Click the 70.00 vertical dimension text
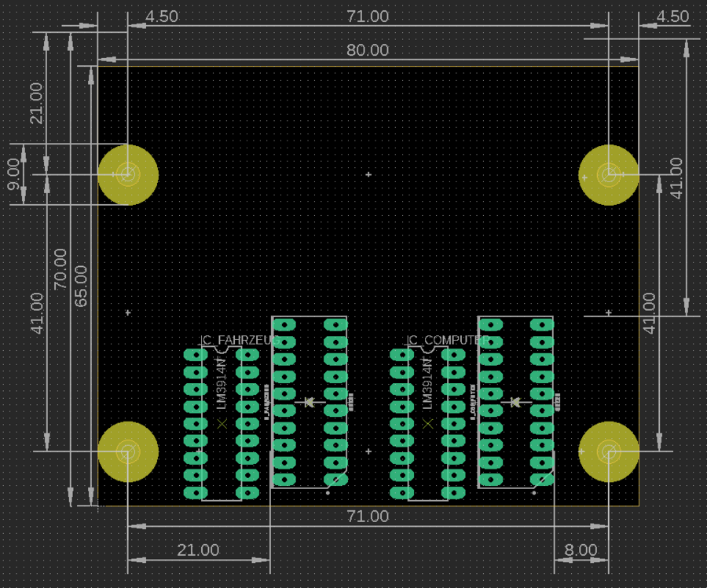Viewport: 707px width, 588px height. 60,269
